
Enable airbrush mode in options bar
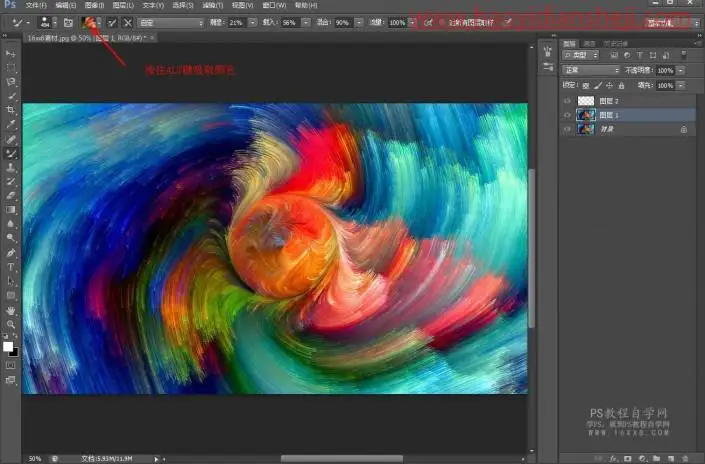[x=428, y=22]
